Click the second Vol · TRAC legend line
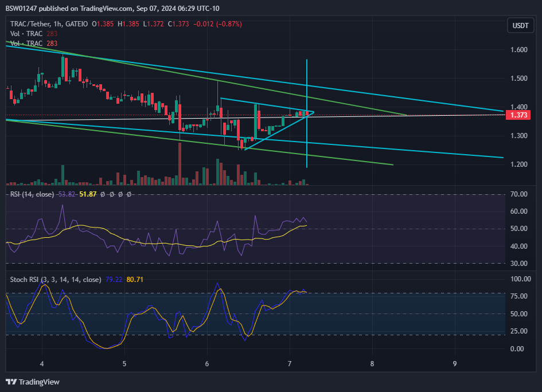This screenshot has height=392, width=542. click(34, 43)
